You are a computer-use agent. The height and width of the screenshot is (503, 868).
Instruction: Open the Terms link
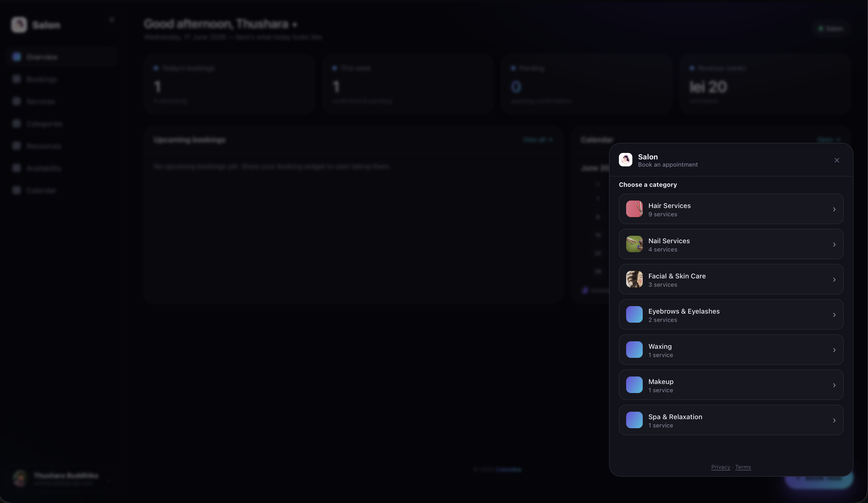click(x=743, y=467)
